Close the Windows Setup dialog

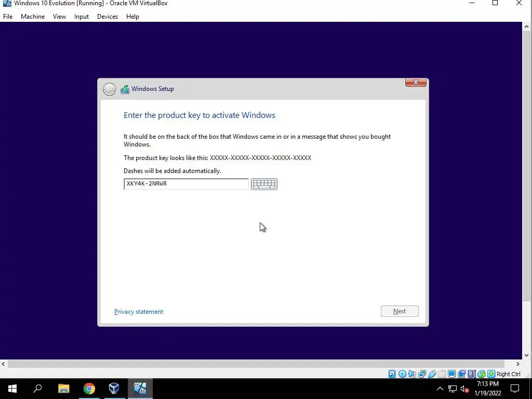[416, 83]
